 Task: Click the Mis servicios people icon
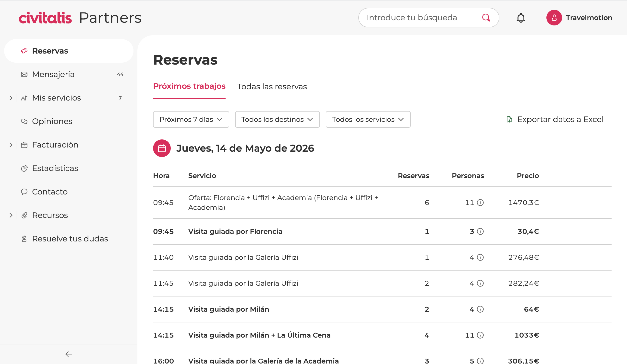(x=24, y=98)
